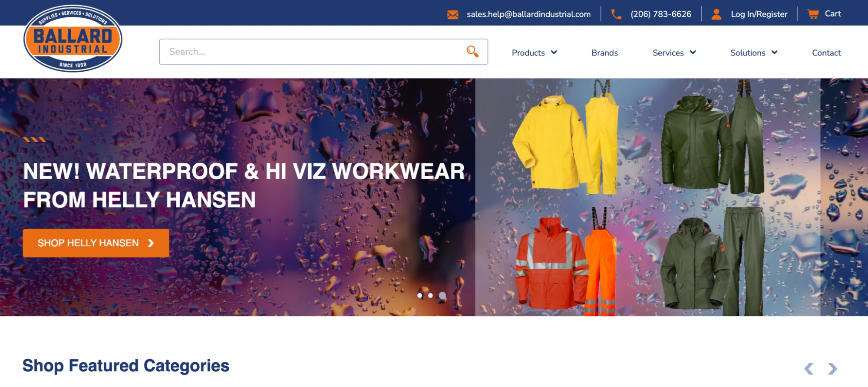
Task: Click the Shop Helly Hansen button
Action: 96,243
